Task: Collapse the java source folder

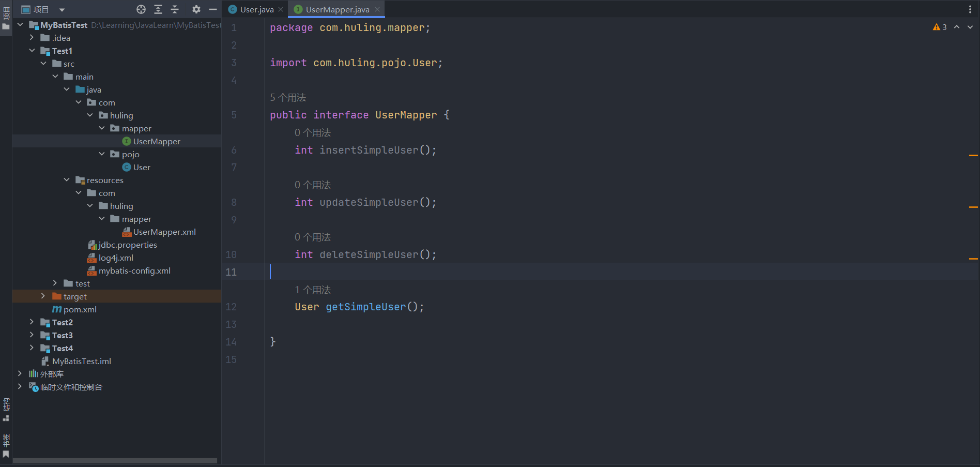Action: [x=67, y=89]
